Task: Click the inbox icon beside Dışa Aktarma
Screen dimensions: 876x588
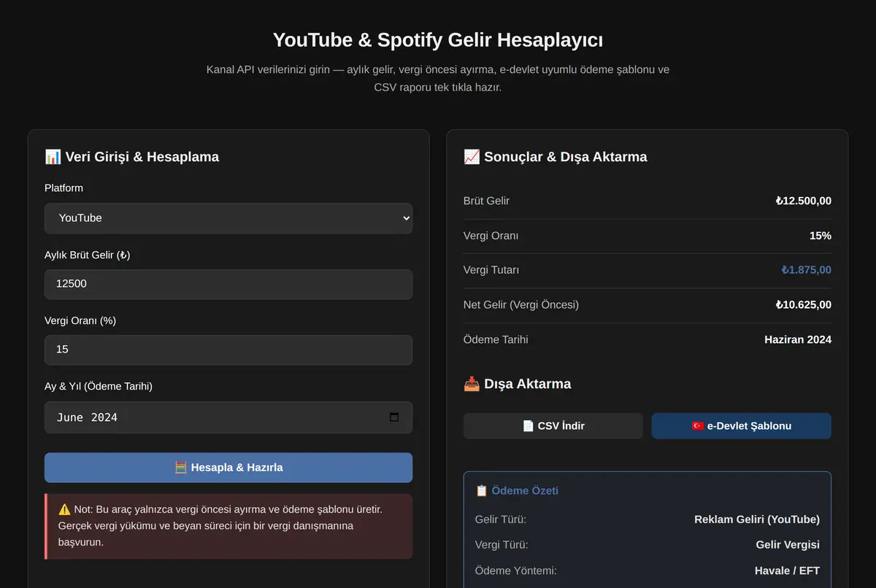Action: (x=472, y=384)
